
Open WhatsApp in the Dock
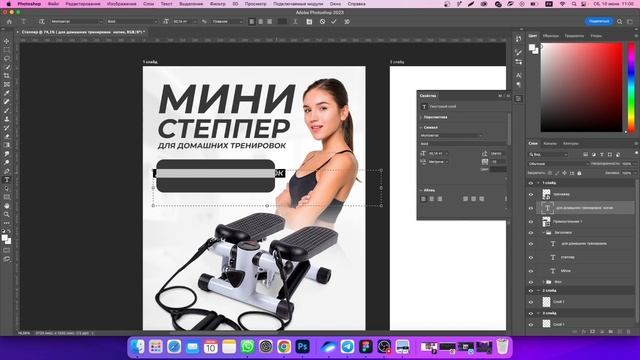pos(247,347)
